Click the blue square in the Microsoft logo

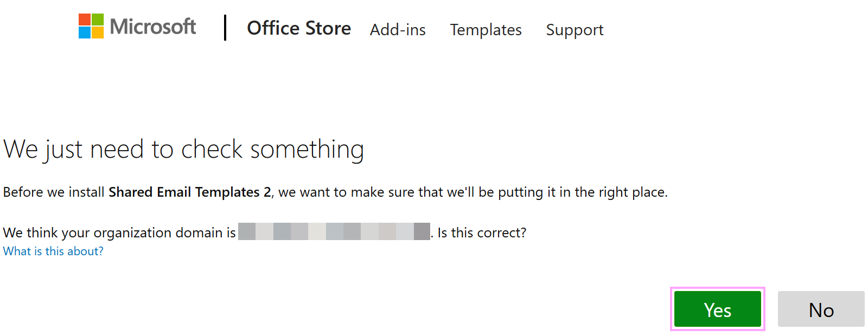85,33
